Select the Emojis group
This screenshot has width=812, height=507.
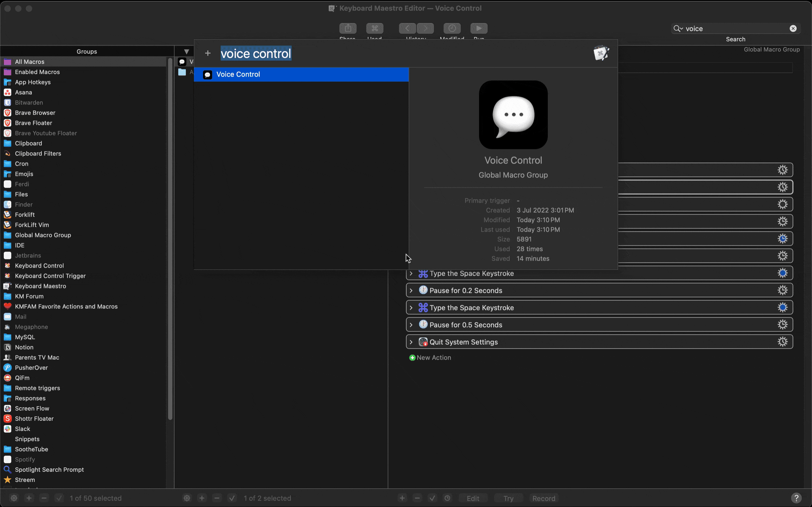[83, 174]
